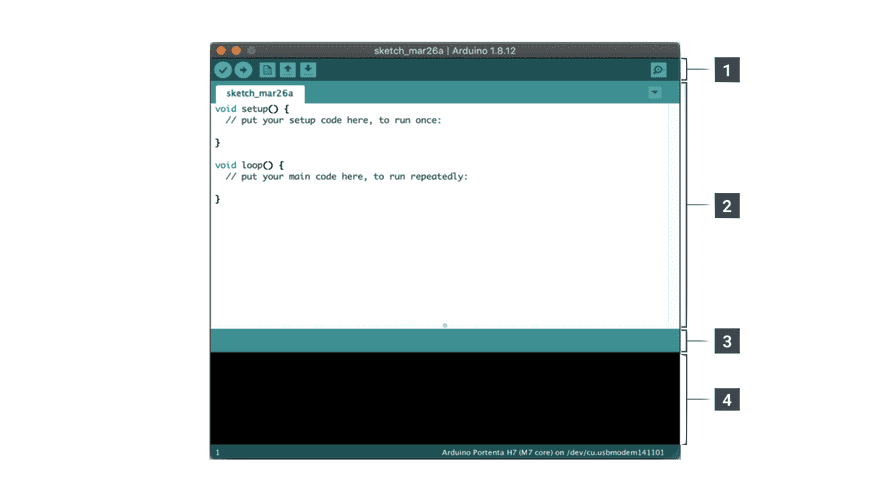Click the black console output area
Image resolution: width=890 pixels, height=501 pixels.
[445, 398]
